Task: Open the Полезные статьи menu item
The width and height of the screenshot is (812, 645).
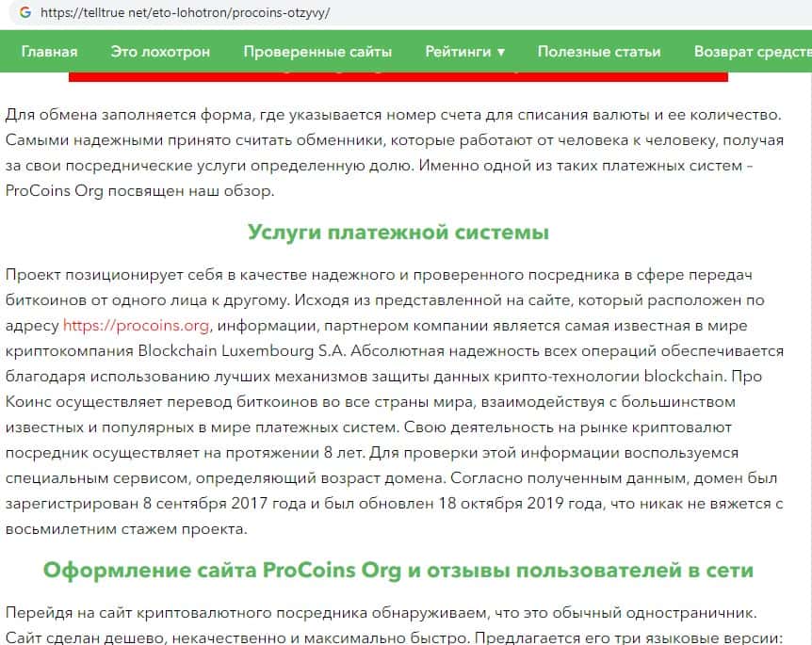Action: pyautogui.click(x=599, y=52)
